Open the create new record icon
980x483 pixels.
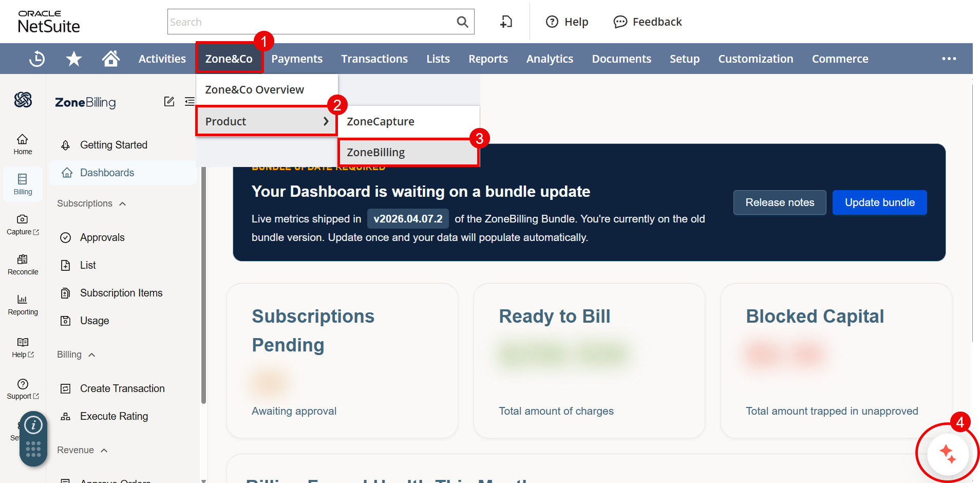coord(506,22)
